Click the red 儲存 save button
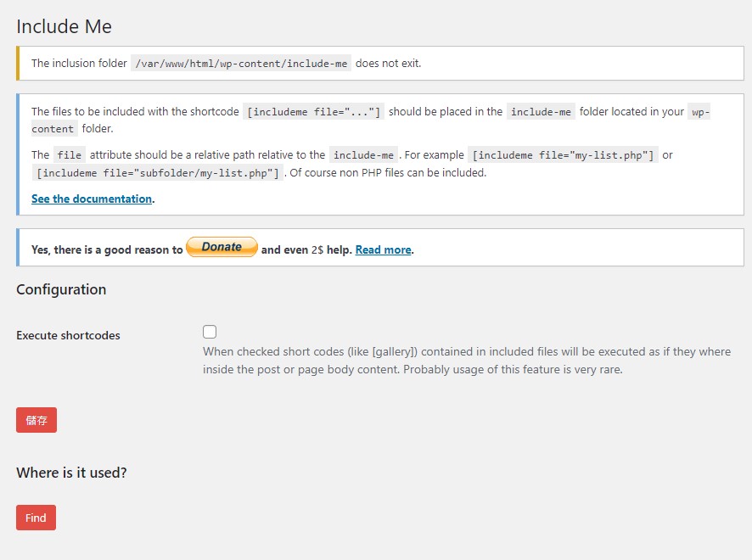Viewport: 752px width, 560px height. coord(36,420)
